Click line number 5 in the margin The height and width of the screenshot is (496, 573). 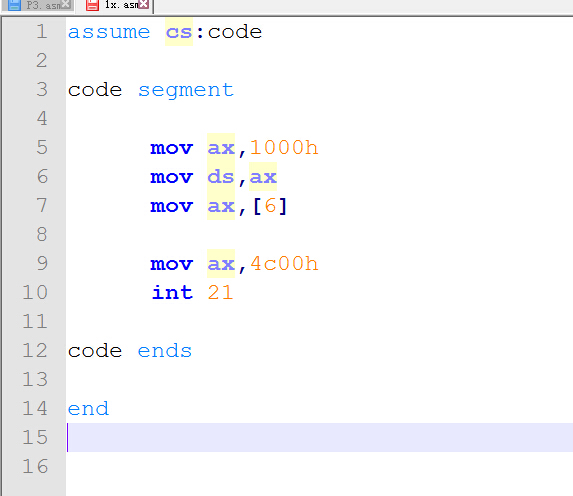pyautogui.click(x=42, y=147)
